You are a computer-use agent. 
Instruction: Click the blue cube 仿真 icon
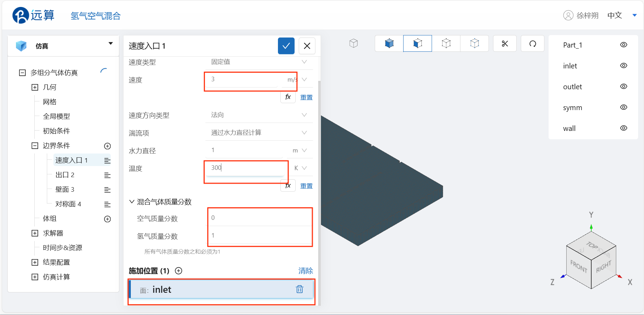(21, 46)
